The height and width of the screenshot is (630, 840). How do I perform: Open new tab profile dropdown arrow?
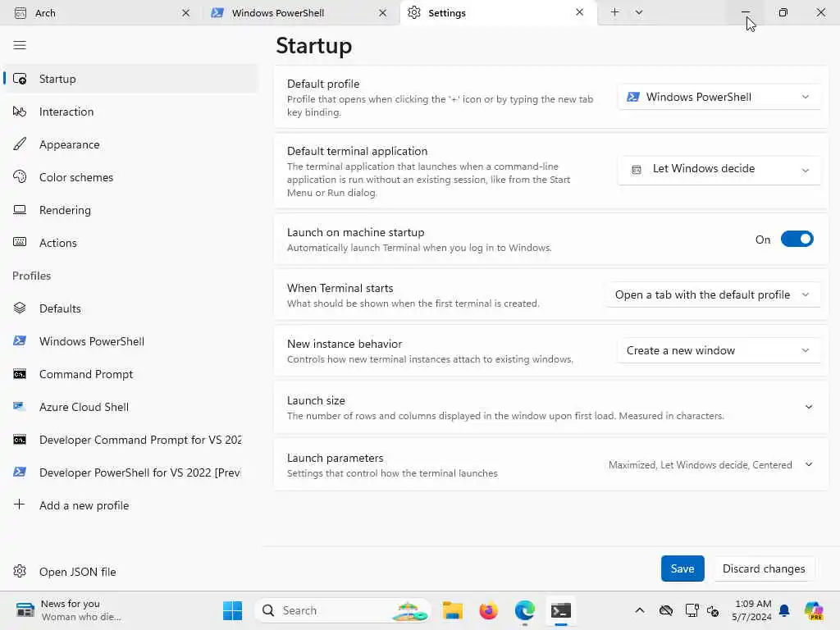point(639,12)
